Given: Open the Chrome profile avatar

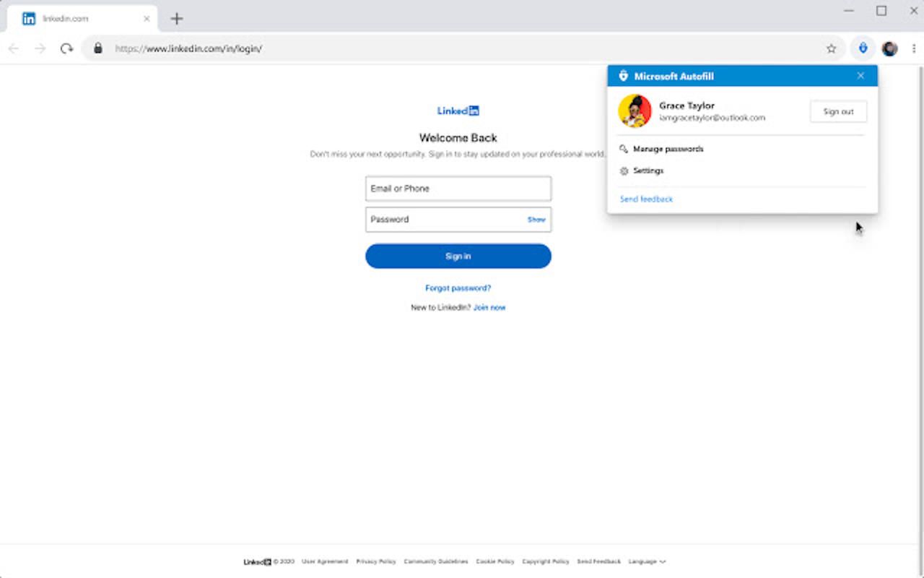Looking at the screenshot, I should pos(890,48).
